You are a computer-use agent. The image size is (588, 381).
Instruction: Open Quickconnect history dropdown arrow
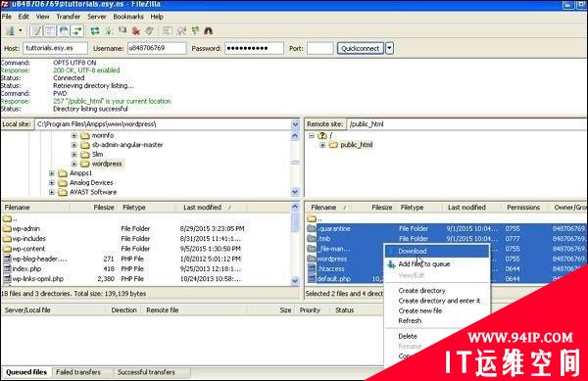coord(389,48)
